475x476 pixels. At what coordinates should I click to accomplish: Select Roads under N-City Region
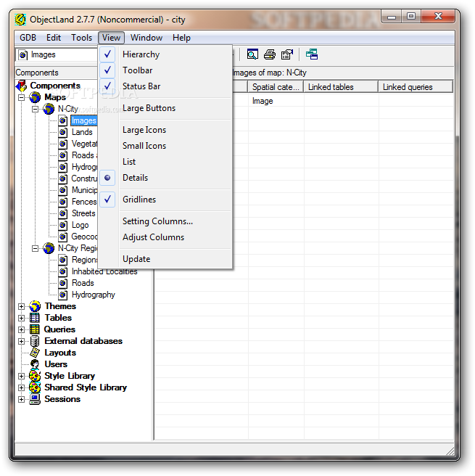[x=83, y=283]
